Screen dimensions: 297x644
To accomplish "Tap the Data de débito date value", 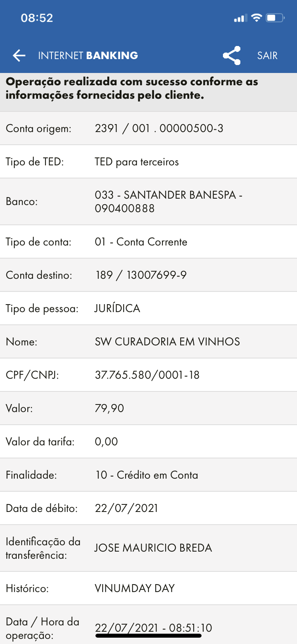I will click(x=126, y=508).
